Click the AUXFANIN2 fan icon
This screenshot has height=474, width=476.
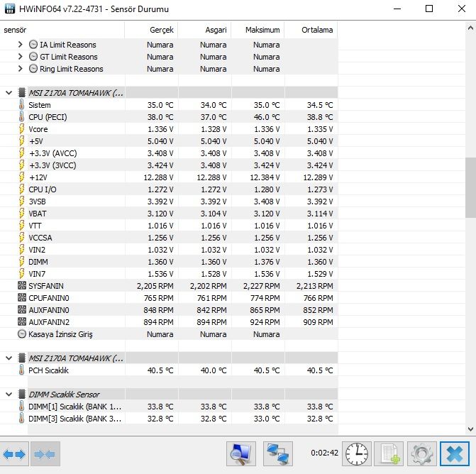coord(22,322)
